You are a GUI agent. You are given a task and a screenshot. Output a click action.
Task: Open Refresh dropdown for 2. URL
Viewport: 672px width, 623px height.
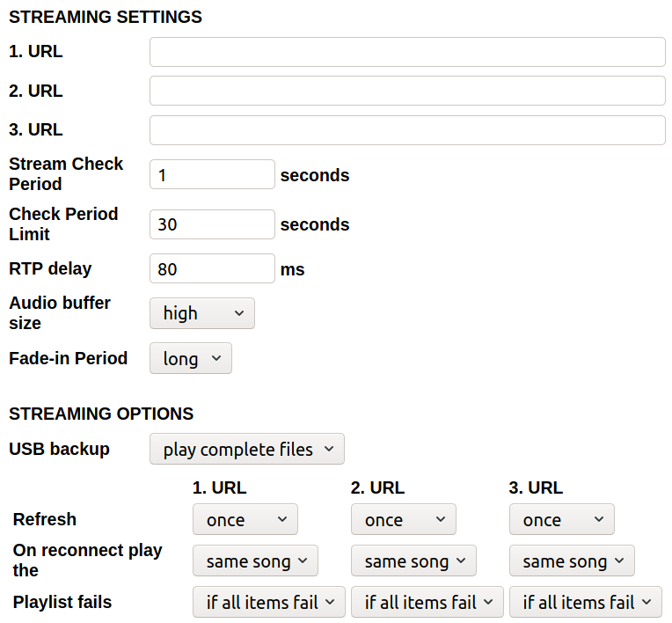(x=404, y=520)
